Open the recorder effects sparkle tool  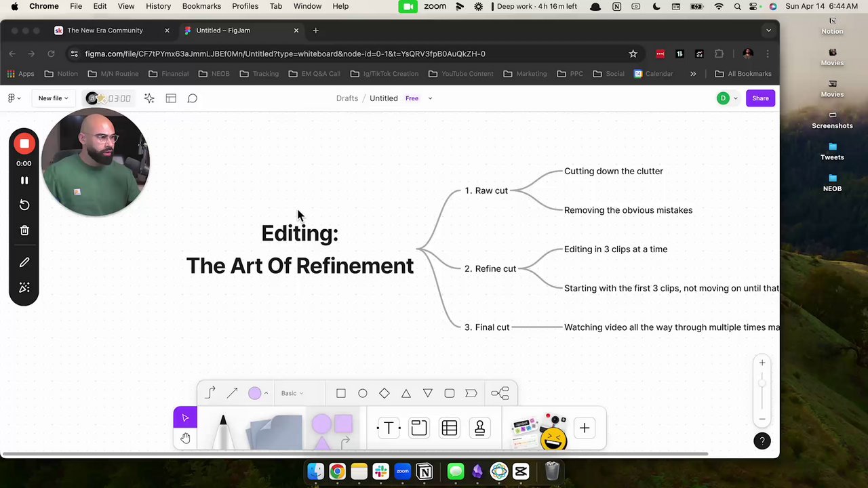point(24,287)
